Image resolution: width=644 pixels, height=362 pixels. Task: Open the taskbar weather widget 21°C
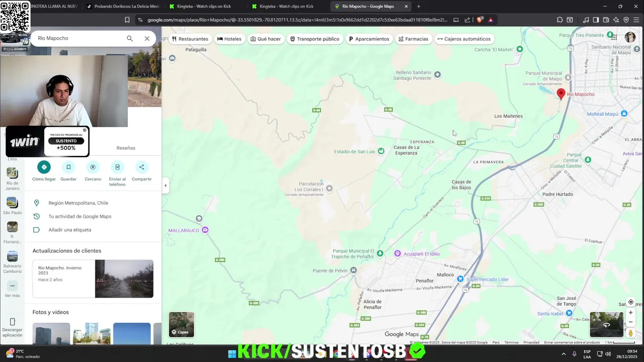(x=23, y=353)
